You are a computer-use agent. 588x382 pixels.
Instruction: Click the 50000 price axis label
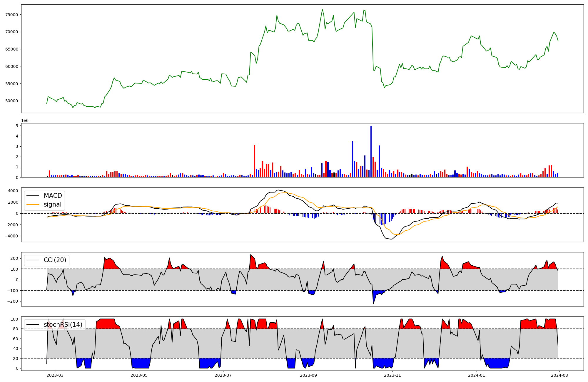coord(12,101)
